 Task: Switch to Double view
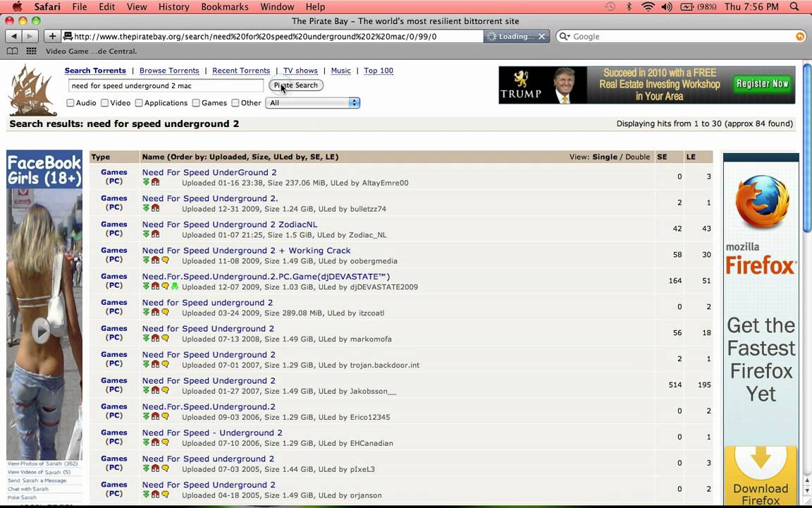click(x=637, y=157)
